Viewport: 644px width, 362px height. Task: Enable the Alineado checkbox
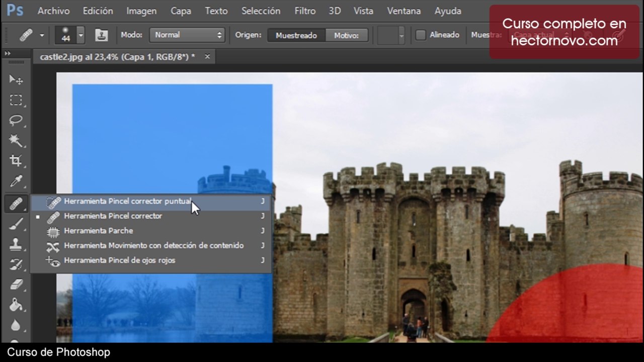421,35
